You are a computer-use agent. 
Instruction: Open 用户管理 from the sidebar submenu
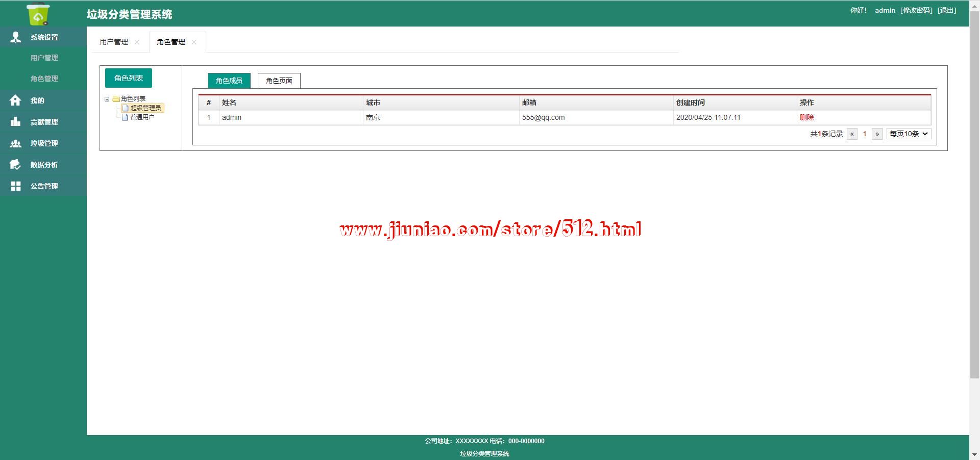pos(44,58)
